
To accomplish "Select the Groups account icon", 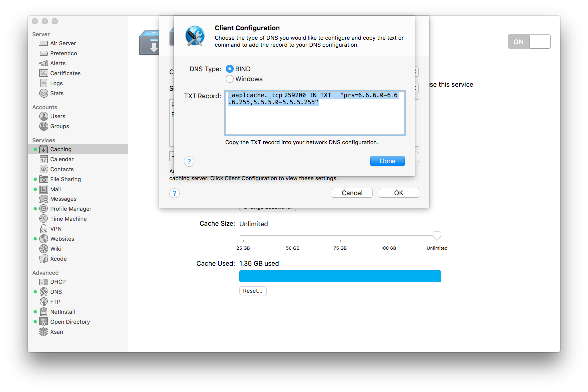I will point(43,126).
